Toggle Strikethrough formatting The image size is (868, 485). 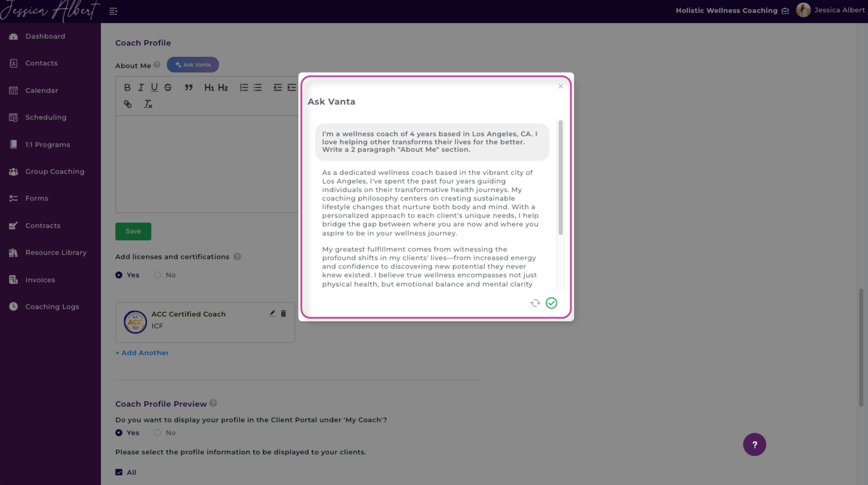tap(168, 88)
